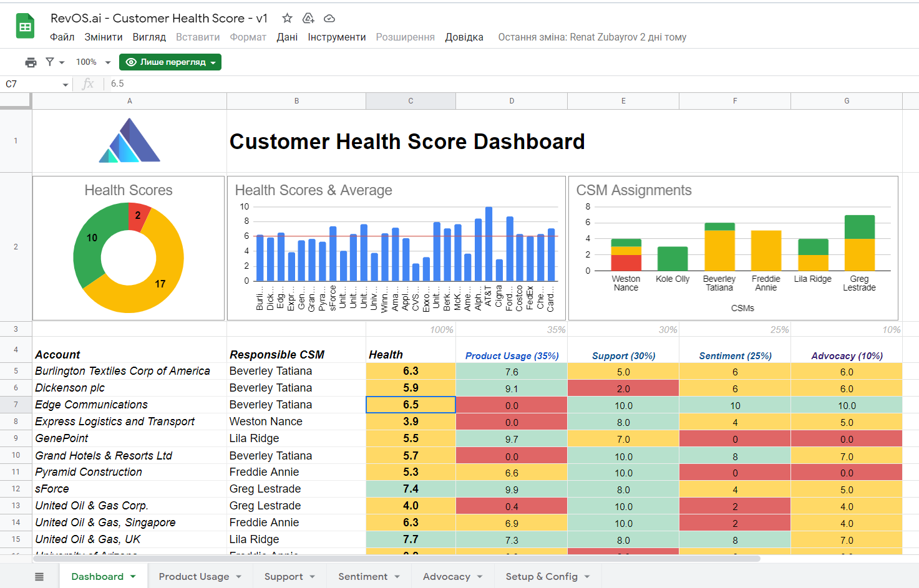Click the Product Usage (35%) column heading
The height and width of the screenshot is (588, 919).
tap(512, 355)
